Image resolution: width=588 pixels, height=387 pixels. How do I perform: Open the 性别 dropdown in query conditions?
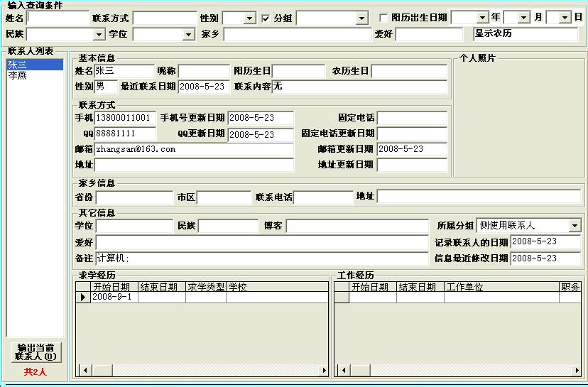[249, 18]
